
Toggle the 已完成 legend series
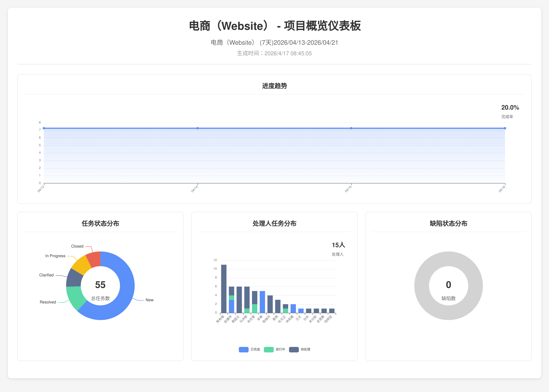point(244,349)
